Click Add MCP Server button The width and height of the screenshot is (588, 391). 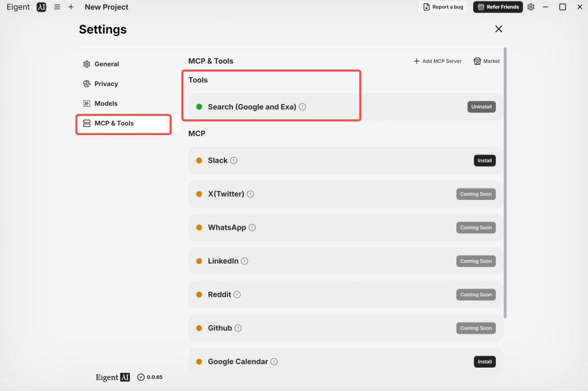(x=438, y=61)
